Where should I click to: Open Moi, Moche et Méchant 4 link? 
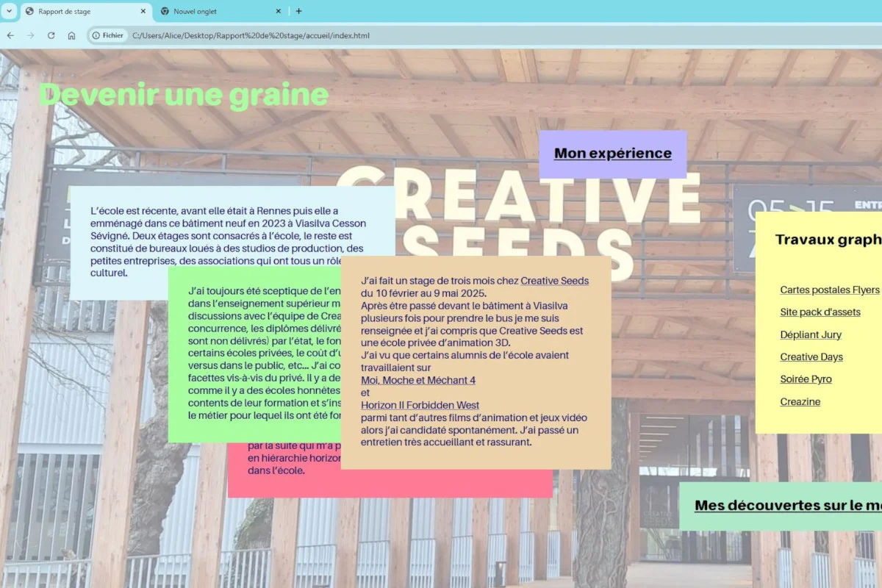point(417,380)
